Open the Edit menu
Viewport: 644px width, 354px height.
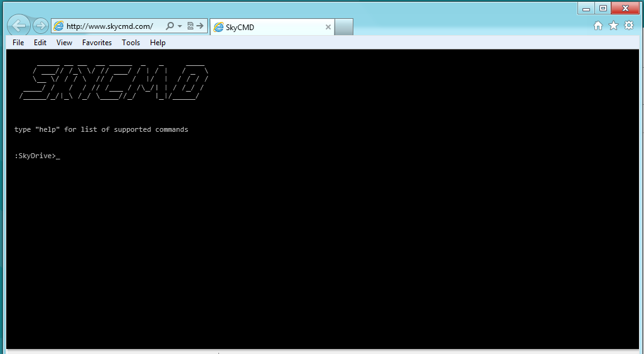(40, 43)
